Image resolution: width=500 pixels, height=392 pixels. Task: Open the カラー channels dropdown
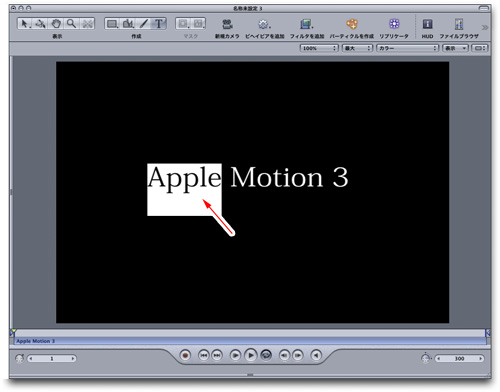407,48
